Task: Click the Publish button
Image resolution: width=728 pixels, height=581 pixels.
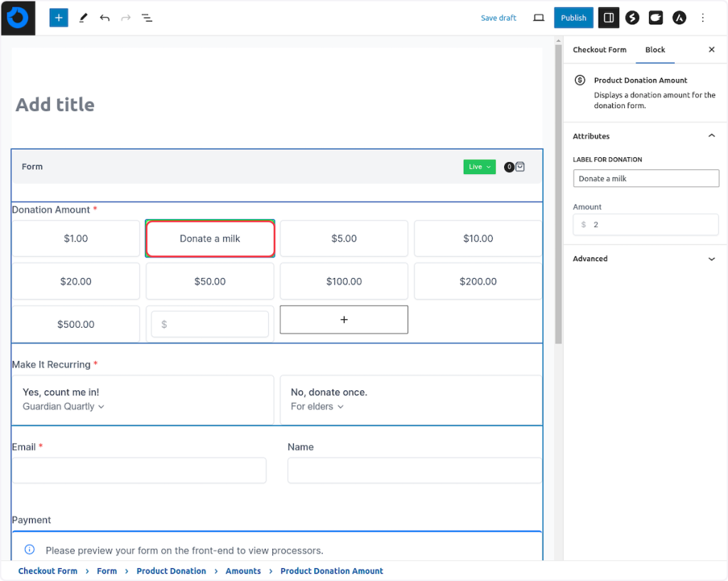Action: pos(573,18)
